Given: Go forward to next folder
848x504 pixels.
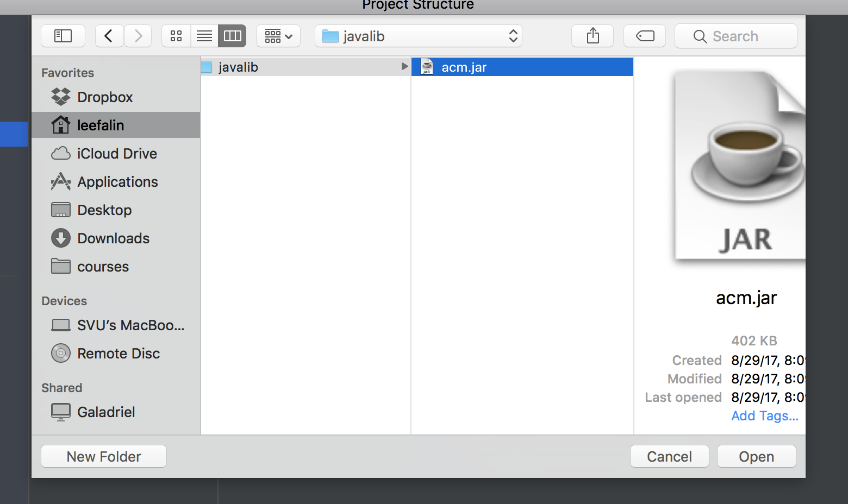Looking at the screenshot, I should click(138, 36).
